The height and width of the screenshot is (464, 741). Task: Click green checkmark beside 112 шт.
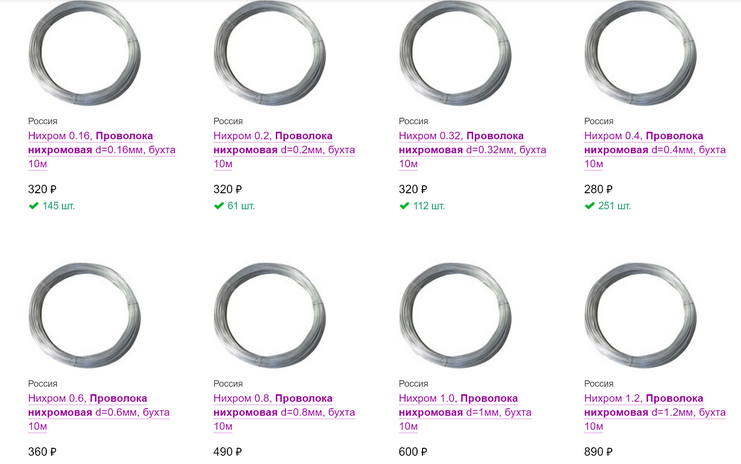point(404,206)
